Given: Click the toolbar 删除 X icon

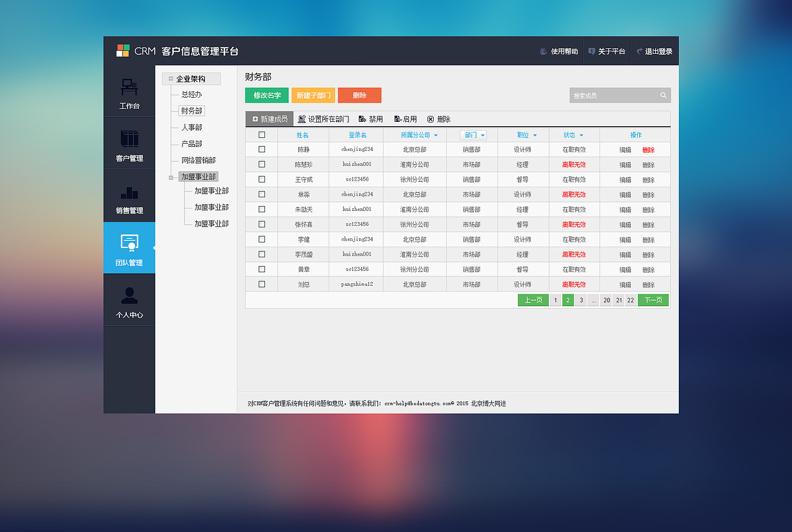Looking at the screenshot, I should [431, 119].
